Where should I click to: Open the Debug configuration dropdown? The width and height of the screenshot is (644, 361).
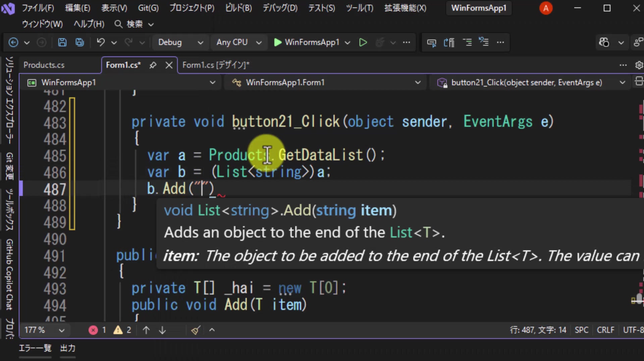coord(180,42)
